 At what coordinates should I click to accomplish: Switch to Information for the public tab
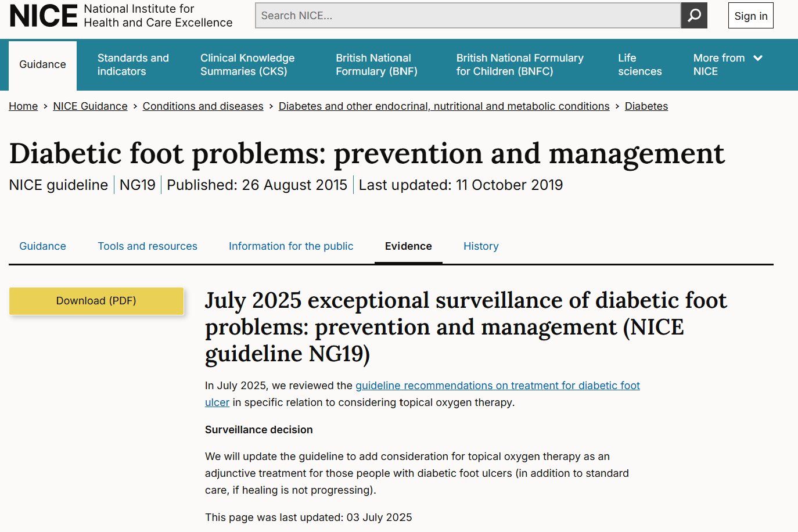pyautogui.click(x=291, y=246)
